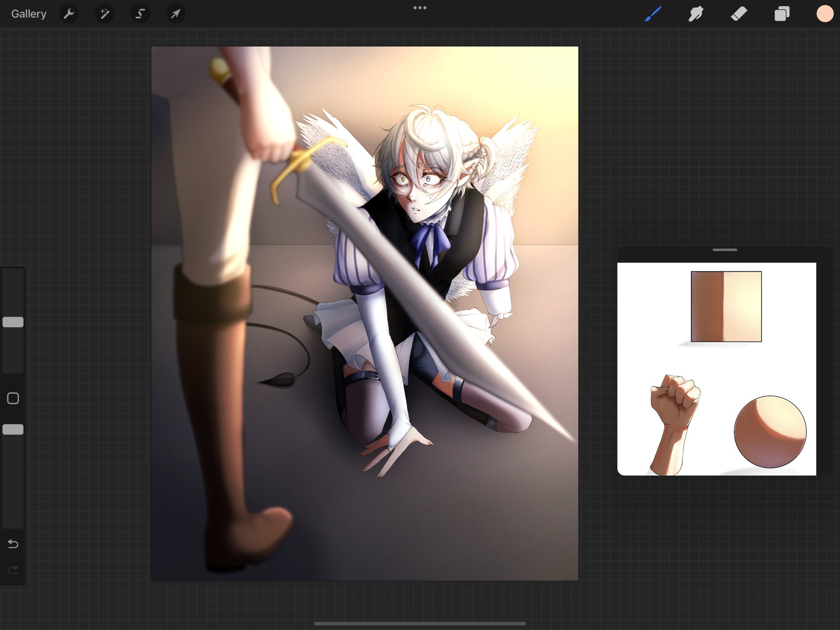
Task: Open the active color picker circle
Action: [824, 14]
